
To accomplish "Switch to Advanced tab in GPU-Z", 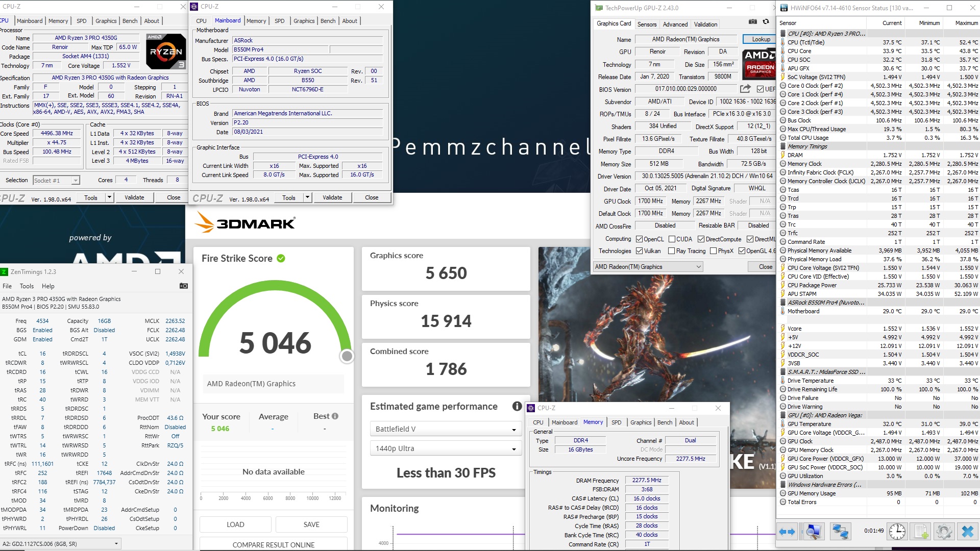I will coord(675,24).
